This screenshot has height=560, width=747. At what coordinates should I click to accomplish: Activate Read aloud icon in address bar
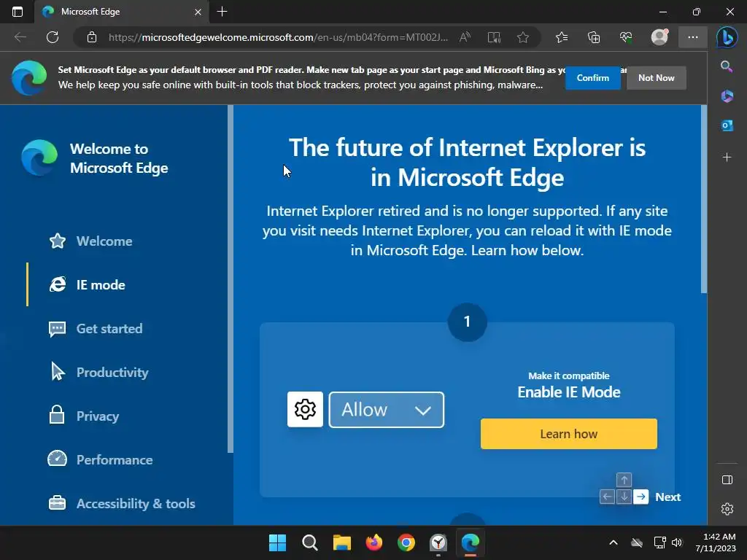click(465, 37)
